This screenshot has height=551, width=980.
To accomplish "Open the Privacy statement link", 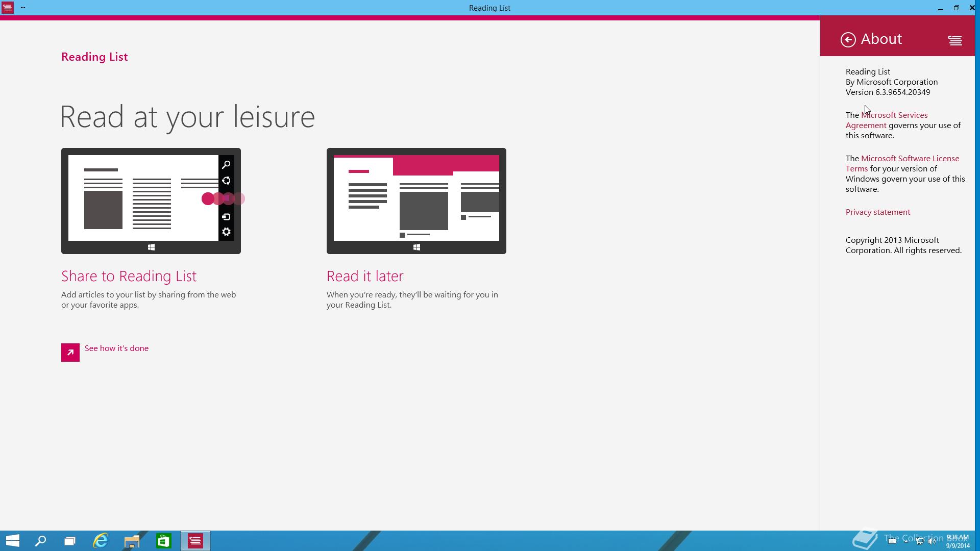I will (x=877, y=212).
